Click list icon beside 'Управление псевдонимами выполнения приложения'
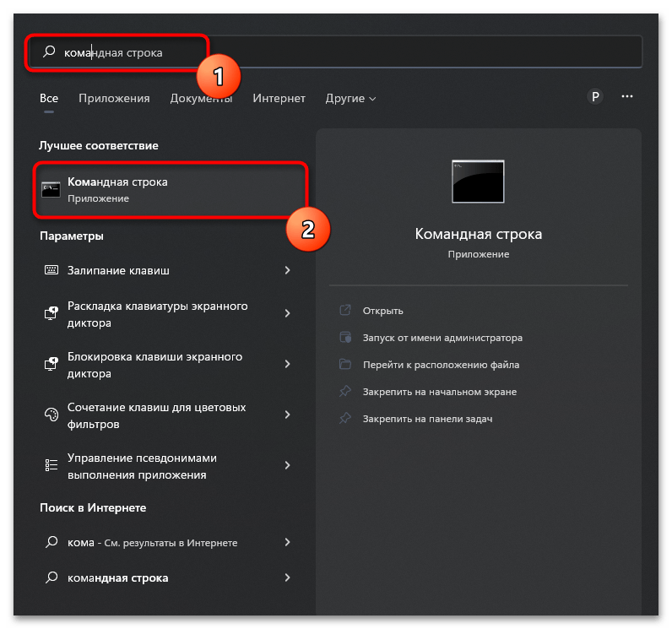This screenshot has width=672, height=629. pyautogui.click(x=51, y=465)
